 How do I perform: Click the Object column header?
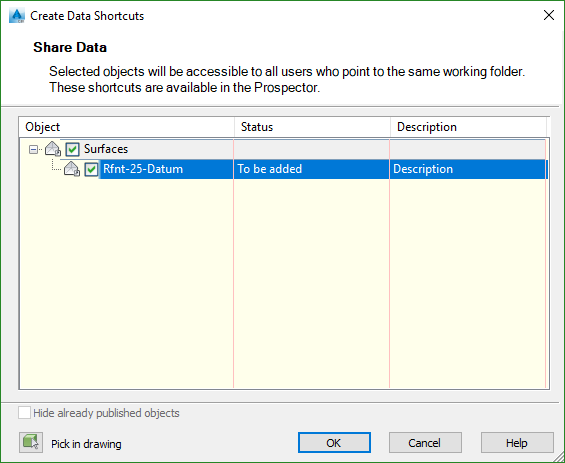click(x=126, y=127)
